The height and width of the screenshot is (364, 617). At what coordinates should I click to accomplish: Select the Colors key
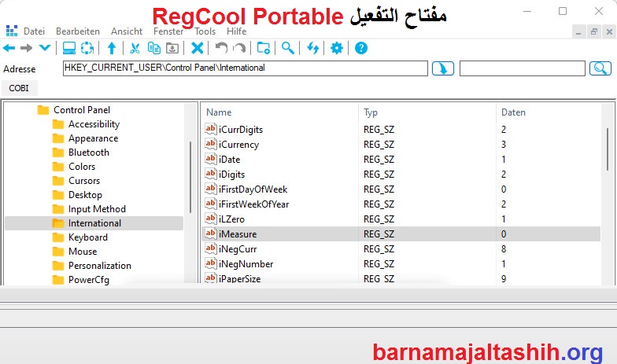pos(82,167)
